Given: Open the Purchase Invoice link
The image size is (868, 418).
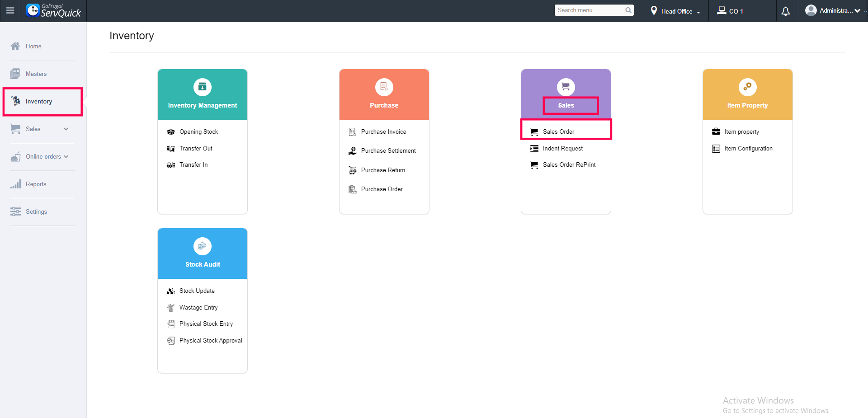Looking at the screenshot, I should pos(384,132).
